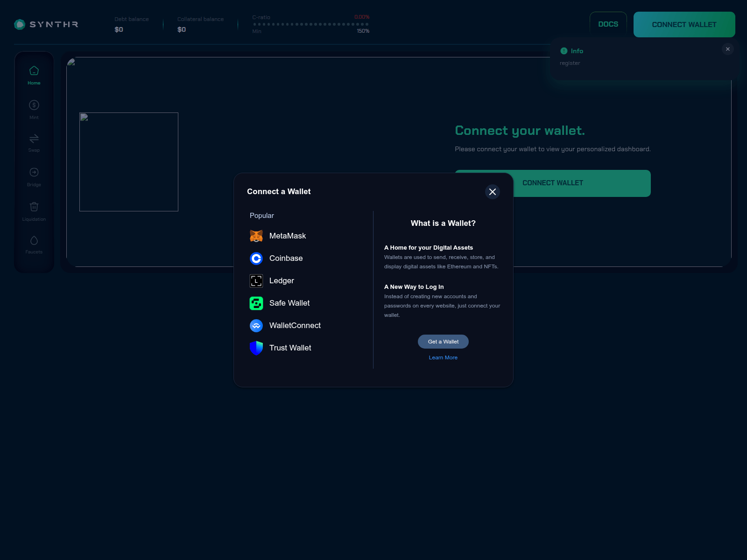Click the DOCS button in header
Viewport: 747px width, 560px height.
(x=608, y=24)
